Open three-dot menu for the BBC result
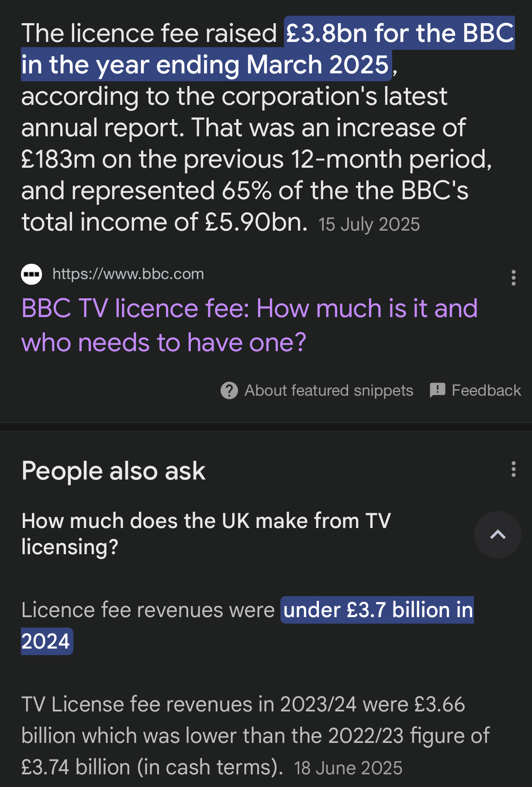This screenshot has height=787, width=532. pos(513,278)
